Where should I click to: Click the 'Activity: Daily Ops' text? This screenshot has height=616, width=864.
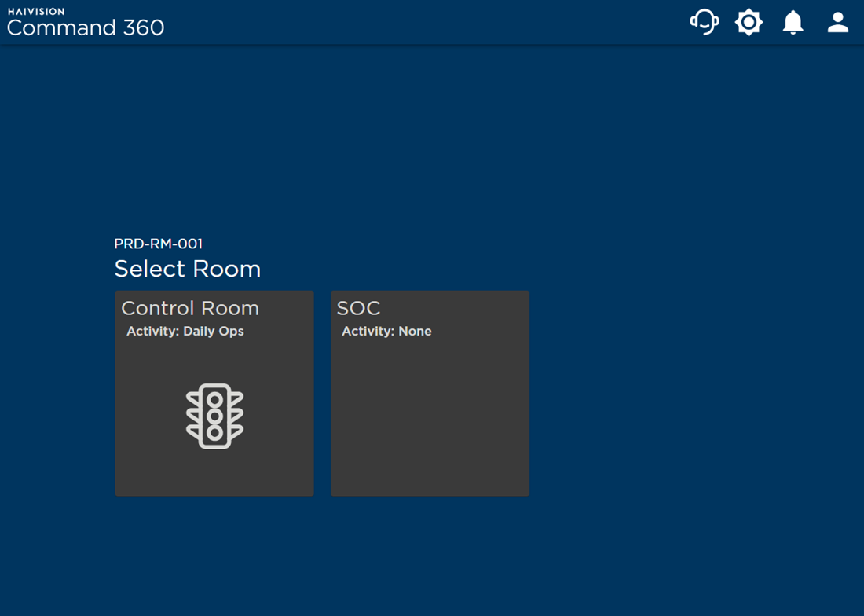(x=185, y=331)
